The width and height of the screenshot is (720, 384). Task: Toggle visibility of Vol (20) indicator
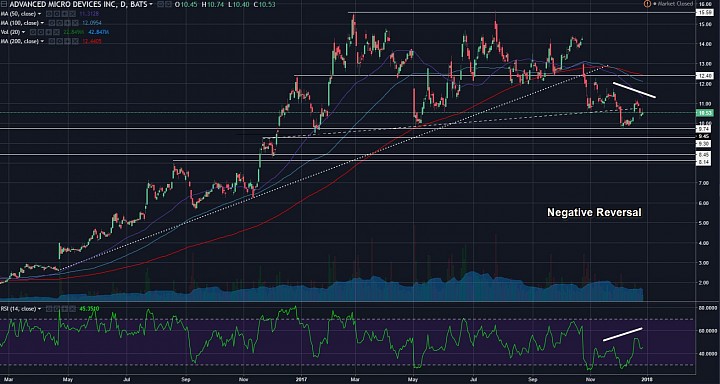pos(33,32)
